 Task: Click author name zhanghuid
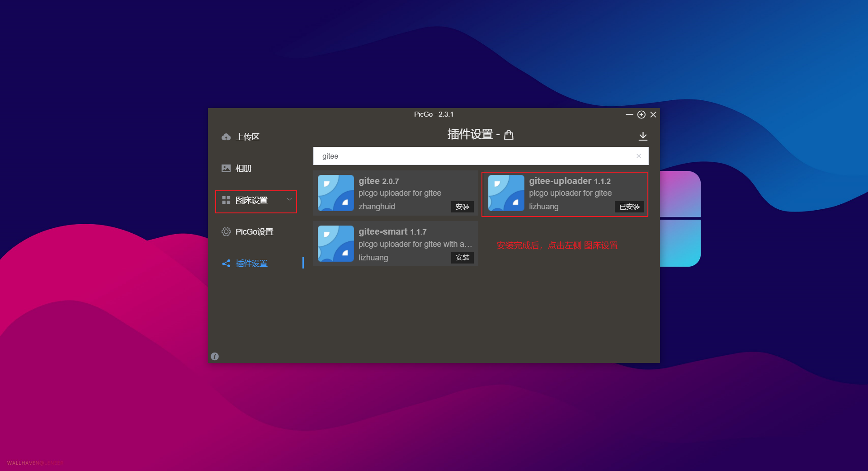tap(377, 207)
